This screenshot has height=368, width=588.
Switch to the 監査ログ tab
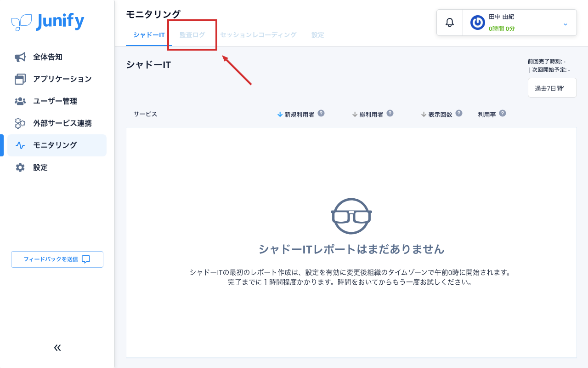(x=192, y=35)
